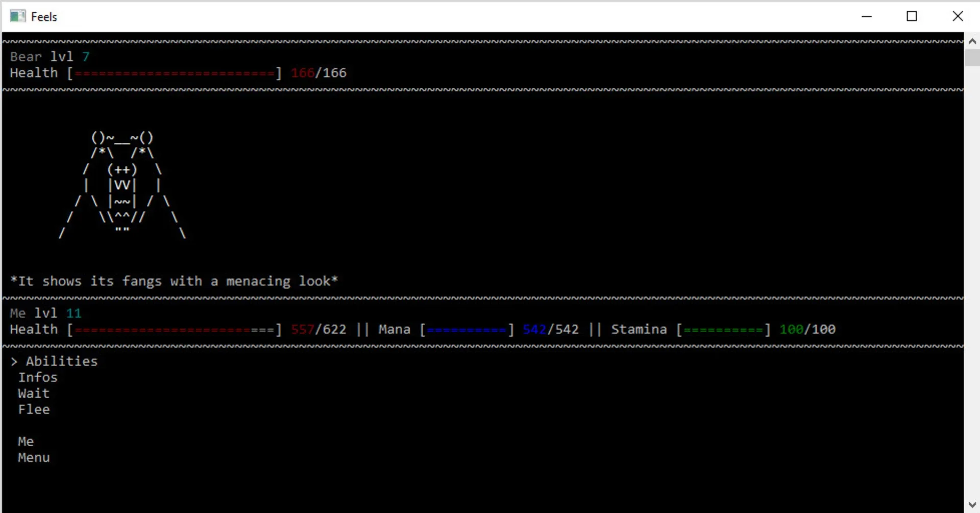Screen dimensions: 980x513
Task: Choose the Flee action
Action: pos(34,409)
